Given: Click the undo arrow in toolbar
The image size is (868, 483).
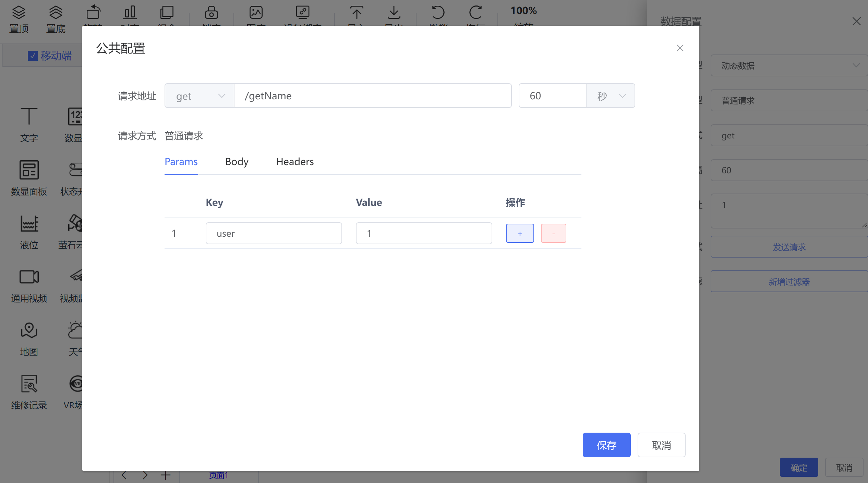Looking at the screenshot, I should pyautogui.click(x=438, y=13).
